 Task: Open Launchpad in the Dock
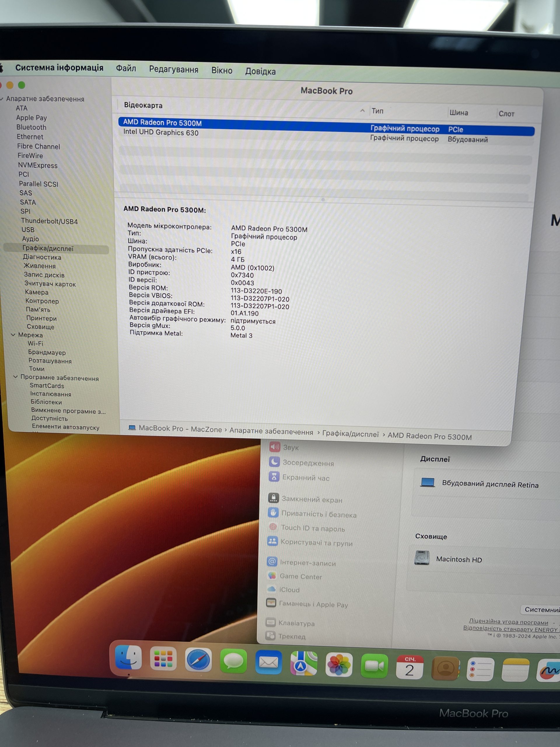click(x=163, y=658)
